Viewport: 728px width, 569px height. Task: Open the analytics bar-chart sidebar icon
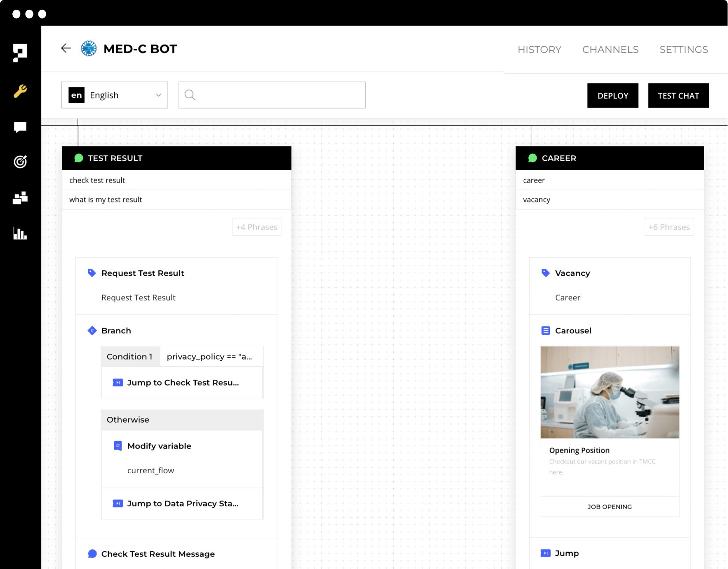click(20, 233)
